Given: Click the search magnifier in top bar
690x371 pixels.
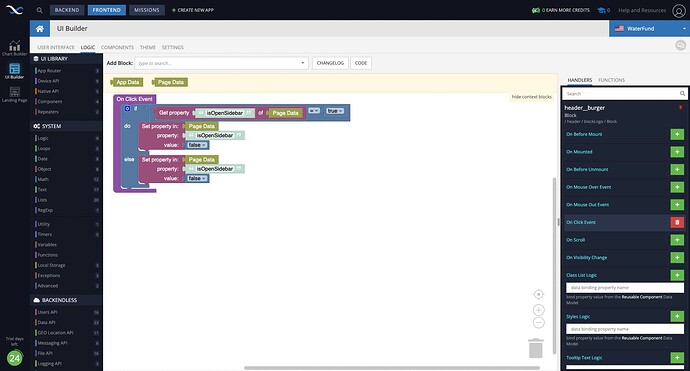Looking at the screenshot, I should [x=40, y=10].
